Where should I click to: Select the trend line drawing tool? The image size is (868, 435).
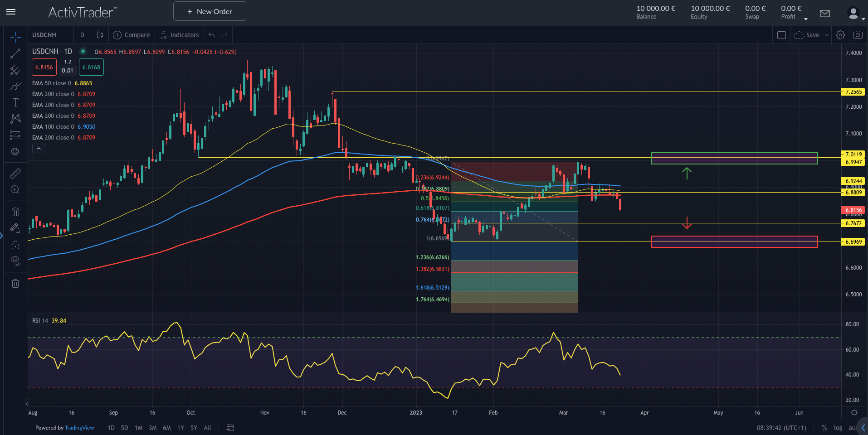point(15,53)
